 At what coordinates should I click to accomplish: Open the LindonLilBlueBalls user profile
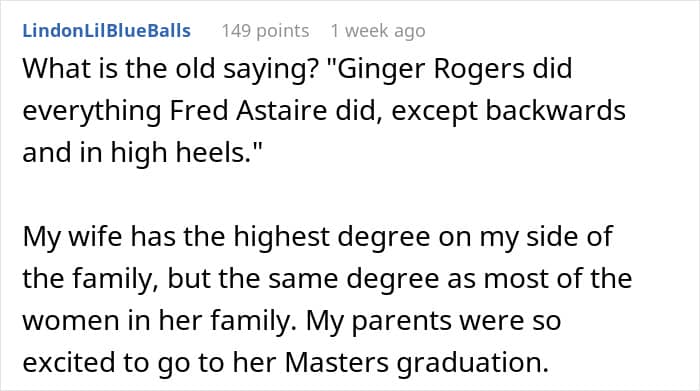pos(107,31)
